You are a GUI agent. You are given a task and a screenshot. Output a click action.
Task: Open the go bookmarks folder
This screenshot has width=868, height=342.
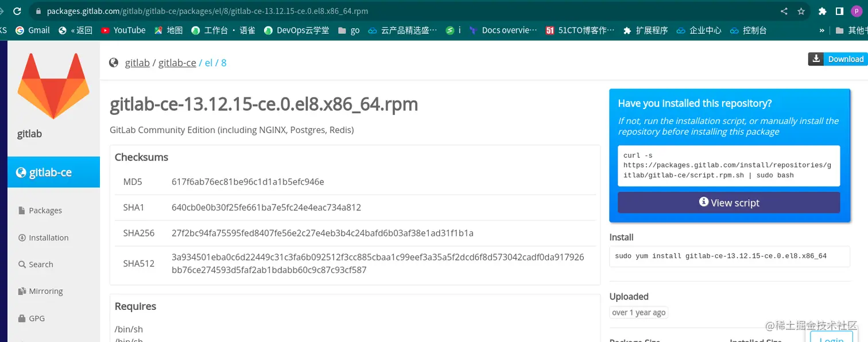(349, 30)
